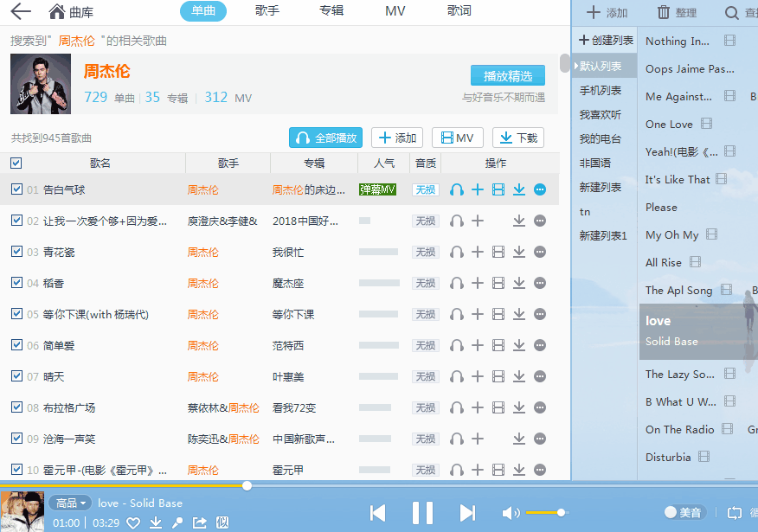Uncheck the song 03 青花瓷
Image resolution: width=758 pixels, height=532 pixels.
coord(16,252)
